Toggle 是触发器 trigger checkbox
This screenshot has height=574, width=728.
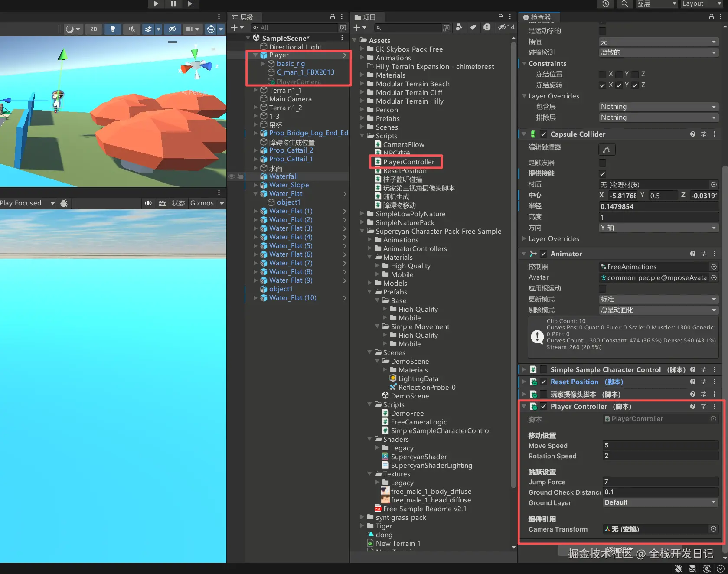tap(602, 163)
